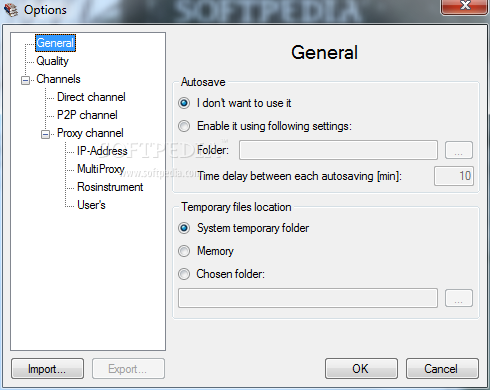Click the Import... button
The width and height of the screenshot is (490, 390).
click(47, 369)
